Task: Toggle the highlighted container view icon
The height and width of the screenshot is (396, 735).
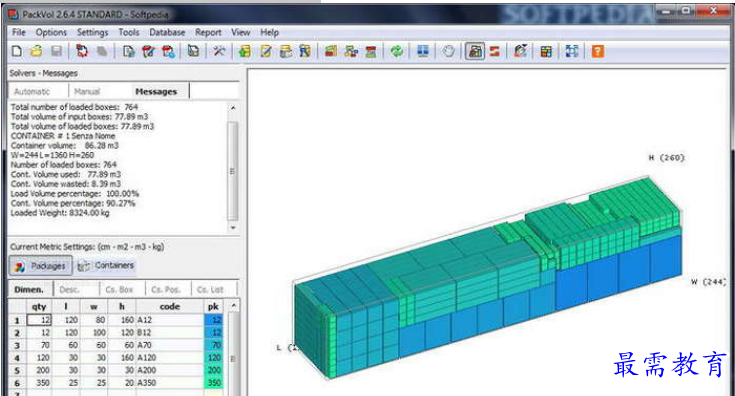Action: (x=475, y=51)
